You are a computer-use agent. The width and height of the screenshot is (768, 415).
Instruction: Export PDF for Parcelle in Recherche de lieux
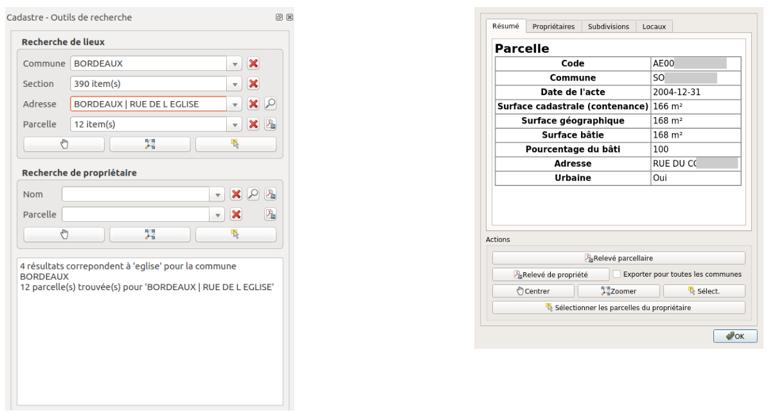pyautogui.click(x=270, y=124)
